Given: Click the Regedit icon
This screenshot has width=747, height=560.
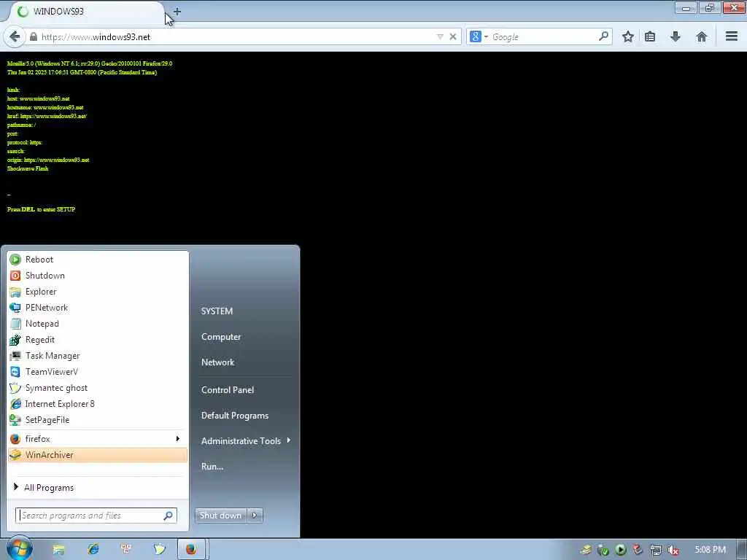Looking at the screenshot, I should tap(15, 340).
